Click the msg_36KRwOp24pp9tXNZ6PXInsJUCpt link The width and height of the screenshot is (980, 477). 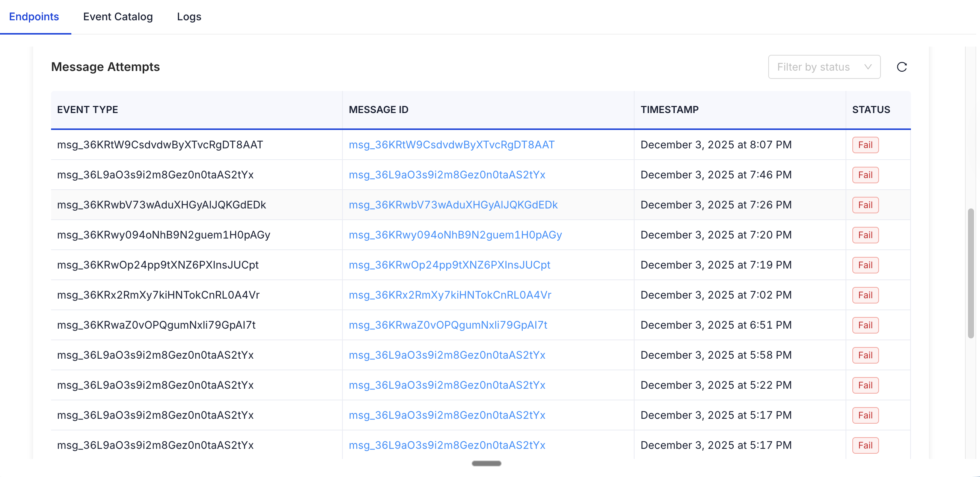point(450,265)
